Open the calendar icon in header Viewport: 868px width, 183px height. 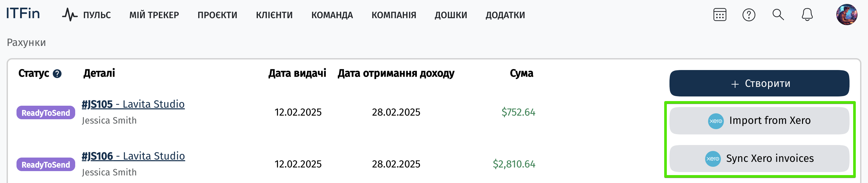pyautogui.click(x=719, y=15)
